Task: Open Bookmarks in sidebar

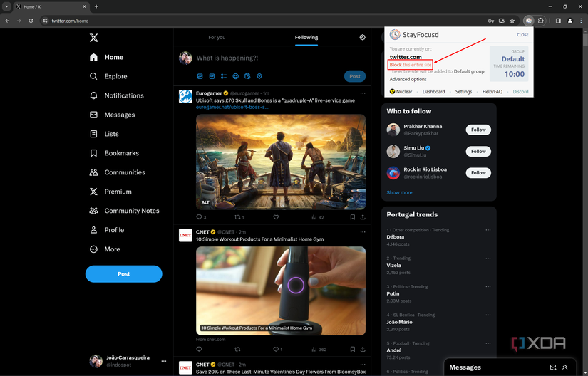Action: pos(114,153)
